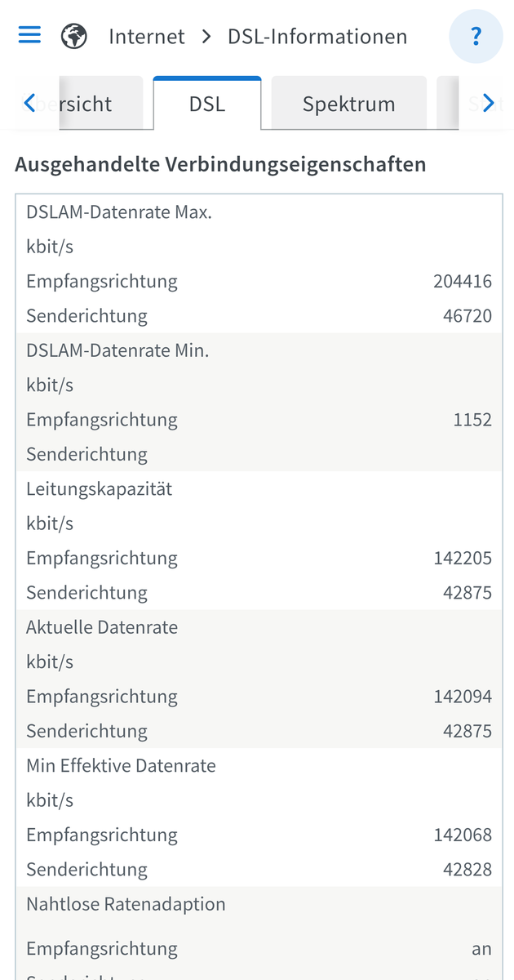Go to Internet breadcrumb link
This screenshot has height=980, width=514.
147,37
